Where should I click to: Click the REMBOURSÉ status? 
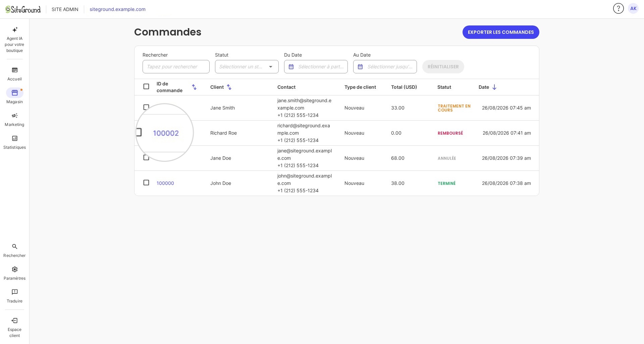click(x=450, y=133)
